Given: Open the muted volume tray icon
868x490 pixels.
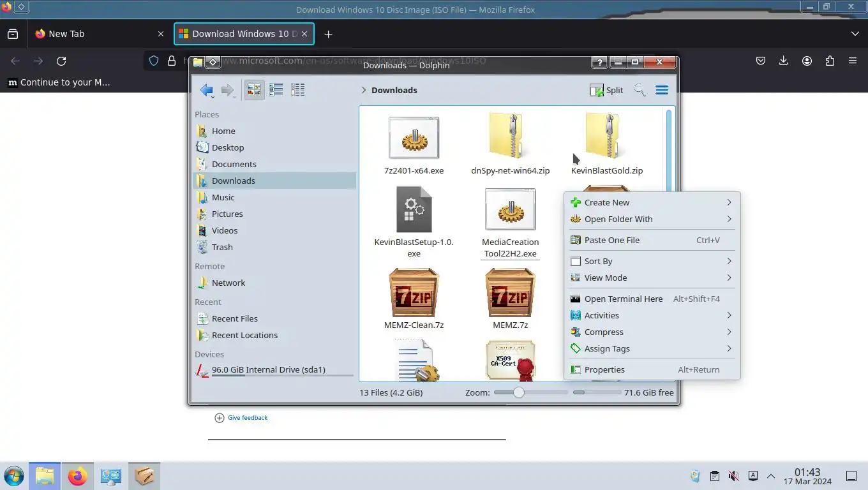Looking at the screenshot, I should [733, 476].
